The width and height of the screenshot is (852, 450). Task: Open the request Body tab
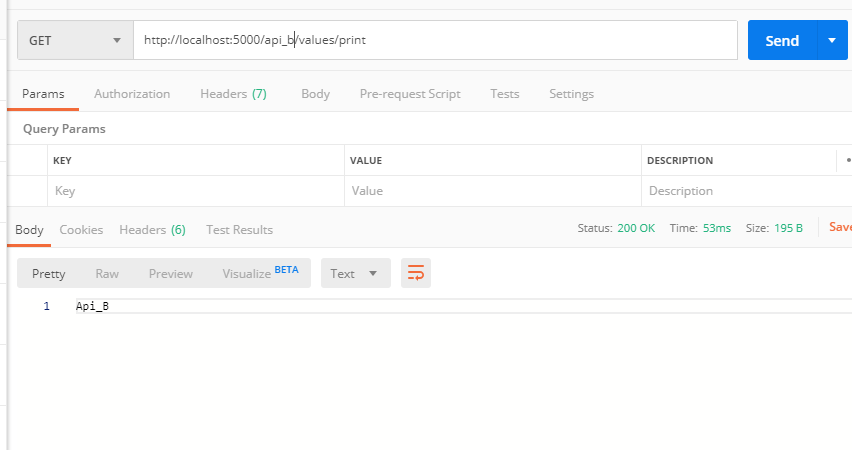tap(316, 94)
